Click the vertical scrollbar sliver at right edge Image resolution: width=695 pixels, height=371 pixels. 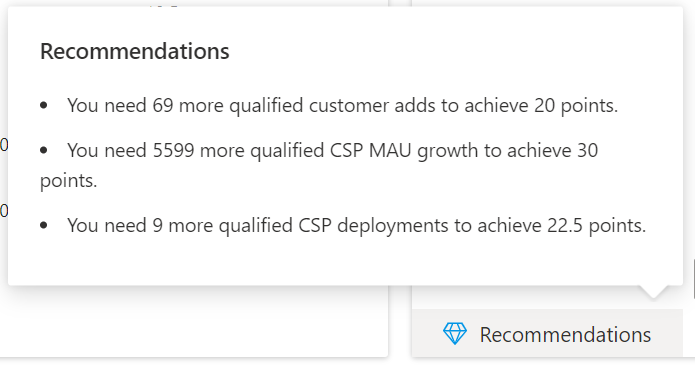(x=693, y=279)
